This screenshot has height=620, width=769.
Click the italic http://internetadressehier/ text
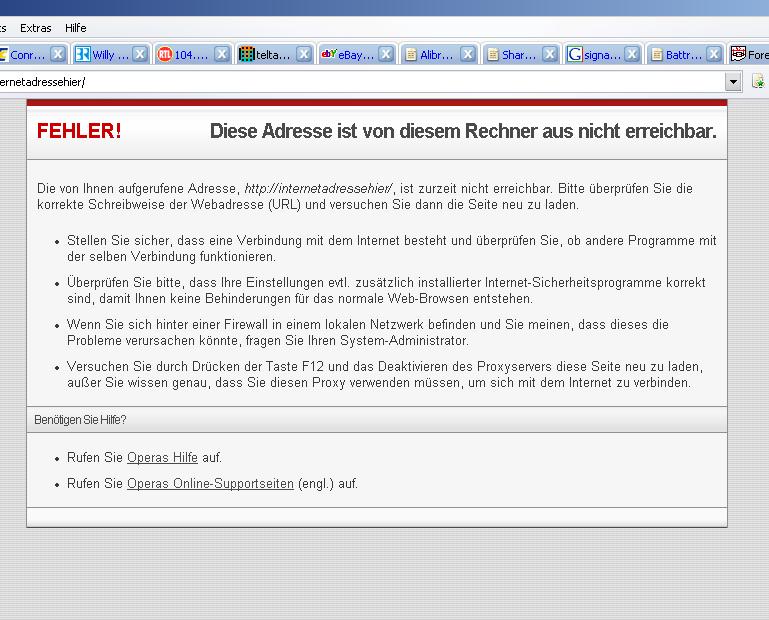pyautogui.click(x=318, y=188)
